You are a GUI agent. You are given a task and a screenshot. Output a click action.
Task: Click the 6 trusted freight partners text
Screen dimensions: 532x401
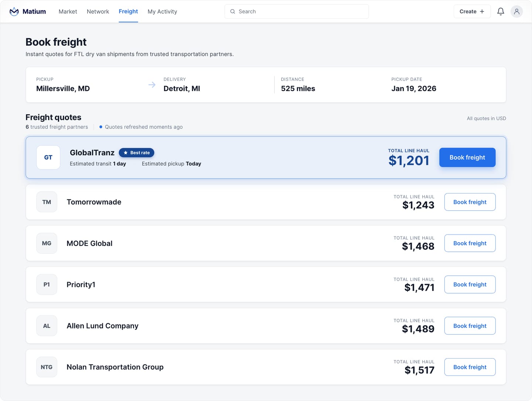point(57,127)
